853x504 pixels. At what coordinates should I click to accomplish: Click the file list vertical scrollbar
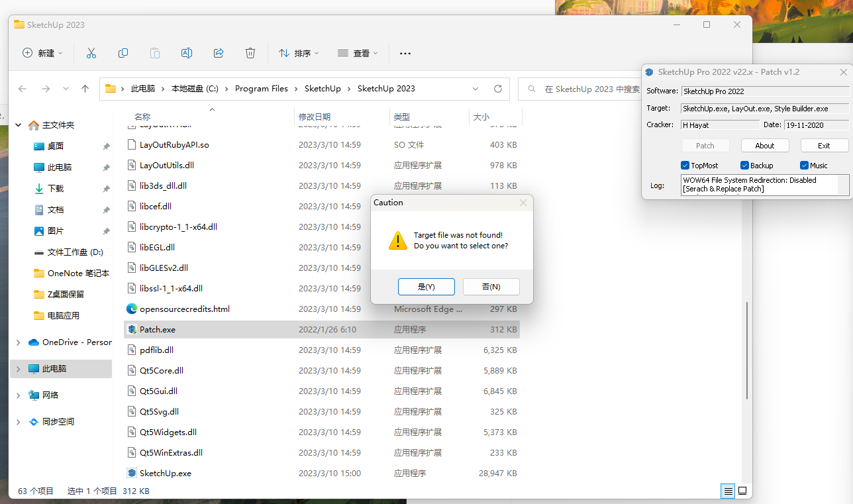[747, 351]
